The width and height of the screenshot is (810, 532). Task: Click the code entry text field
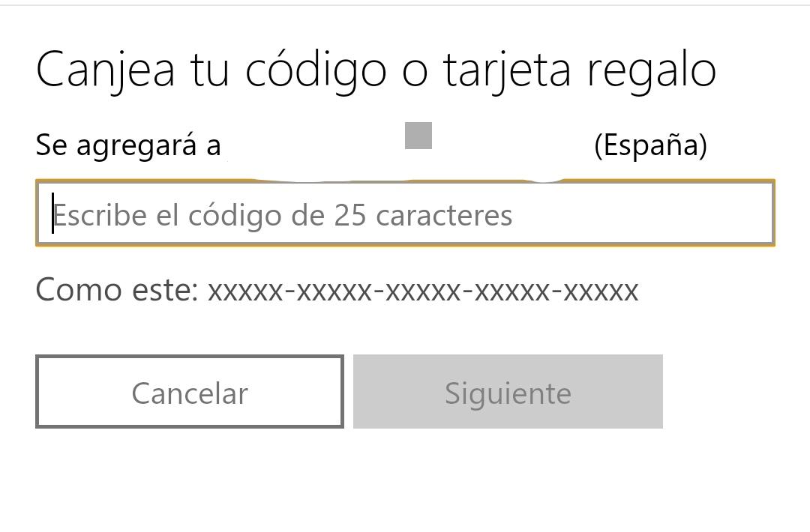point(405,214)
